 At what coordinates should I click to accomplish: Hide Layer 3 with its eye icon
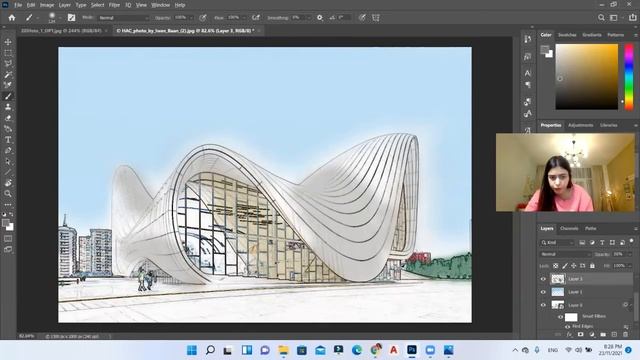543,279
